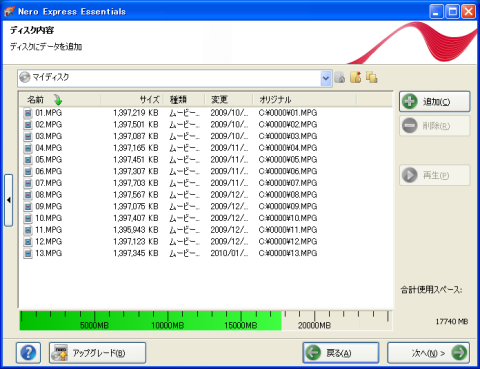Image resolution: width=480 pixels, height=369 pixels.
Task: Click the create new folder icon
Action: pos(356,77)
